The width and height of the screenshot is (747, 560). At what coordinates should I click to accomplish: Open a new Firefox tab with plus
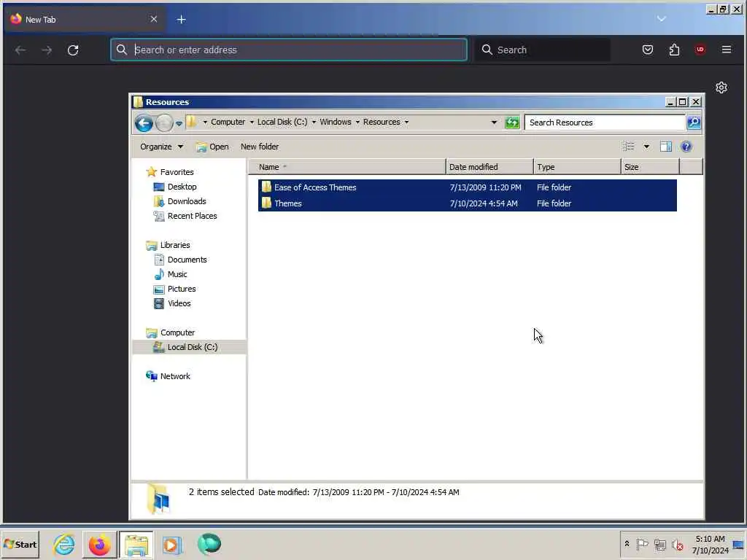click(182, 20)
